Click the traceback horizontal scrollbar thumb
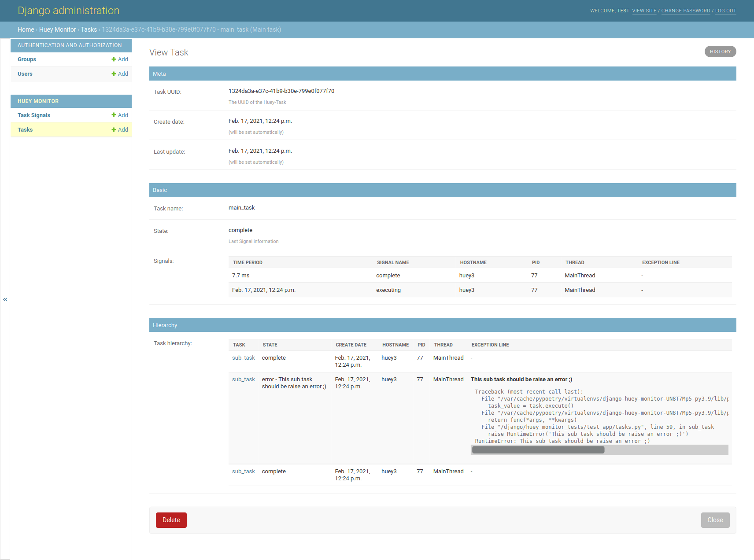754x560 pixels. click(x=538, y=450)
